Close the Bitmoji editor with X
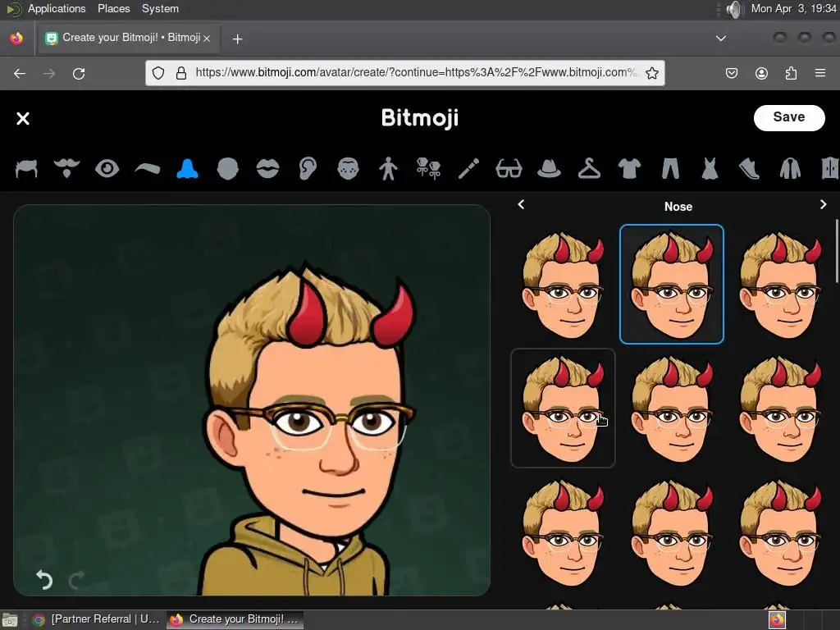Screen dimensions: 840x630 23,118
